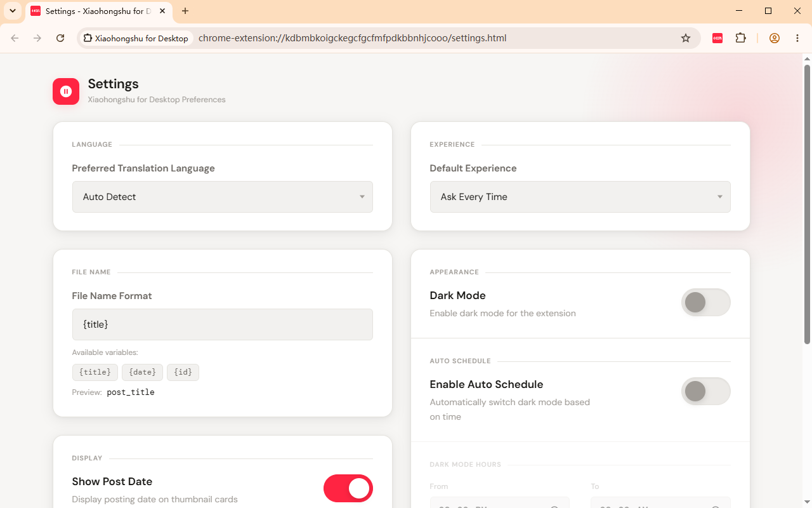Viewport: 812px width, 508px height.
Task: Go back to the previous page
Action: (15, 38)
